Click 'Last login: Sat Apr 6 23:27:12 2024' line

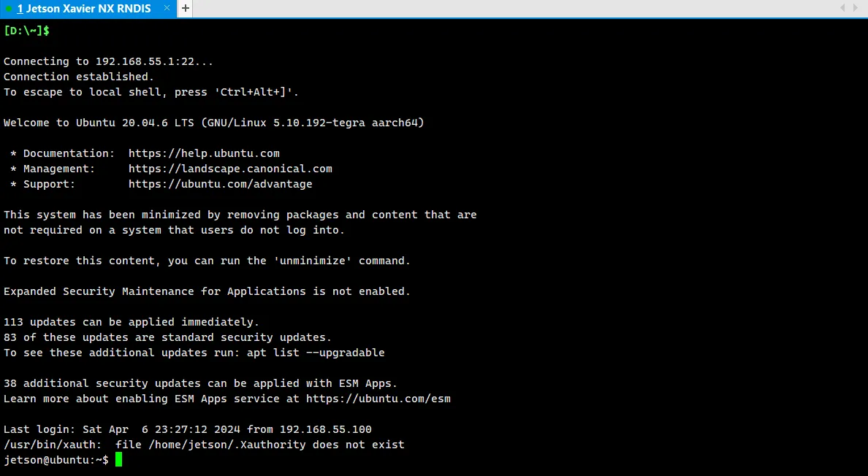coord(187,429)
